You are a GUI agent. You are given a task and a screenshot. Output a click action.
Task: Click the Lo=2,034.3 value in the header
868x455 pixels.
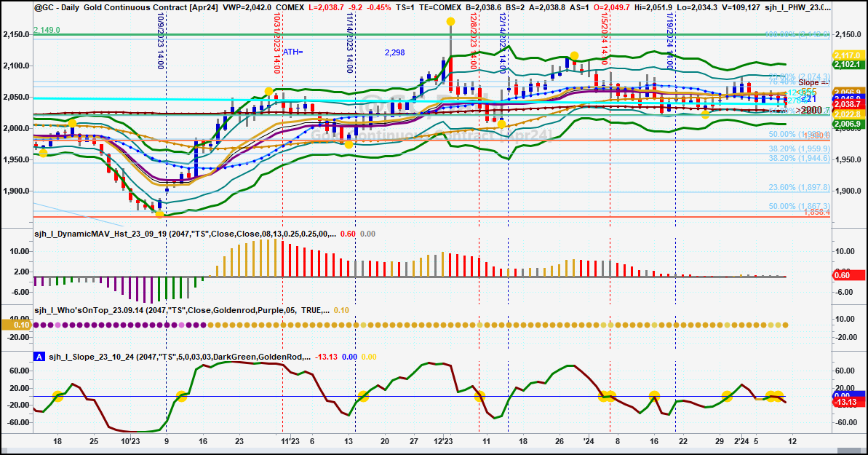(x=698, y=8)
